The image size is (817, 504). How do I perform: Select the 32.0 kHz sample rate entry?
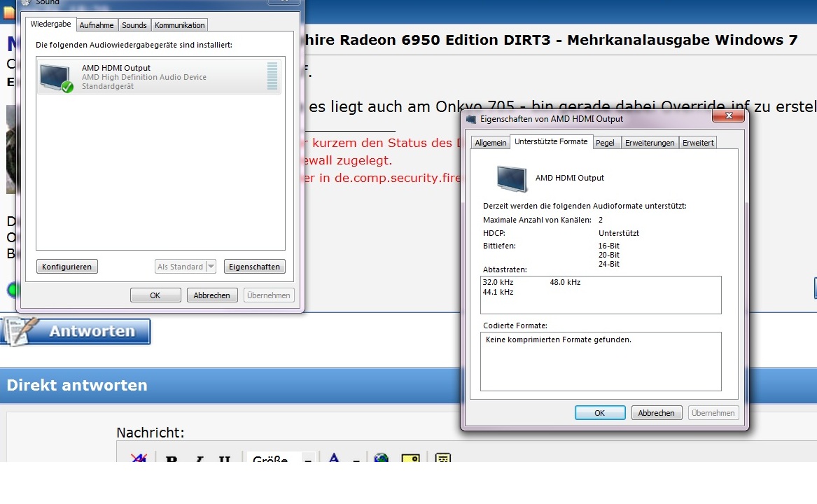pos(498,282)
